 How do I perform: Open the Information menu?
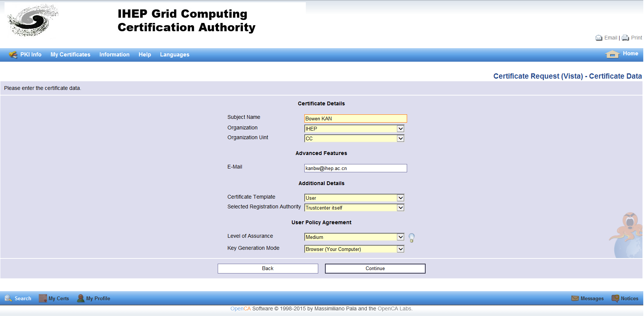point(114,55)
